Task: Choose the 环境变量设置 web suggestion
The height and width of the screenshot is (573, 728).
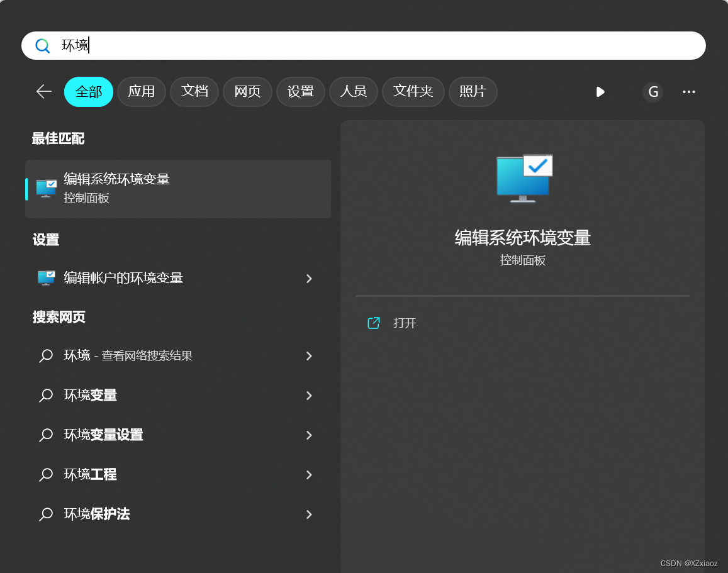Action: [178, 435]
